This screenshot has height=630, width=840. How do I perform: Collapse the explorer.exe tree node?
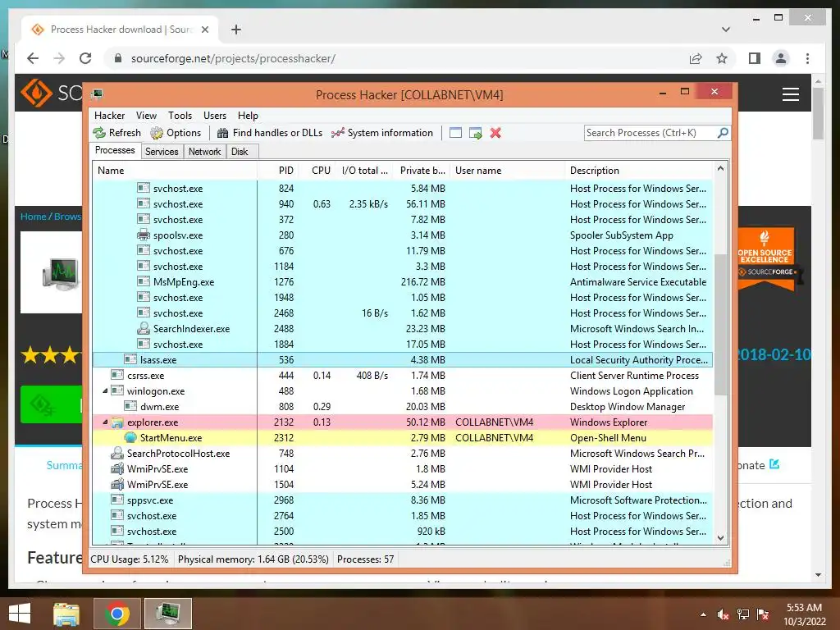pos(105,422)
